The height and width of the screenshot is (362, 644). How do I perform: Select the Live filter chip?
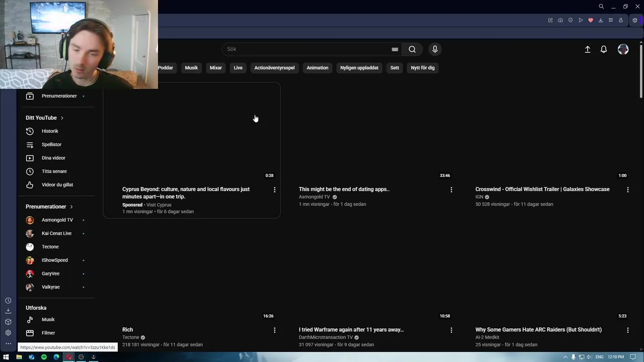tap(238, 68)
